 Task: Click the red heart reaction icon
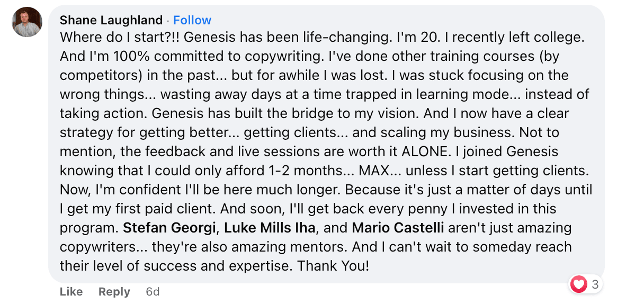579,284
